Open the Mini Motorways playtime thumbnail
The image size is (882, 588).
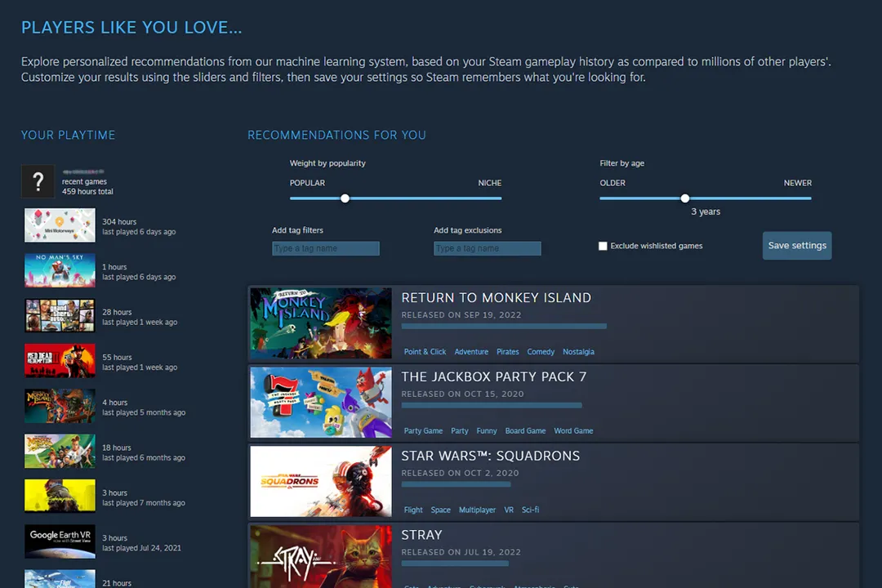[x=60, y=225]
